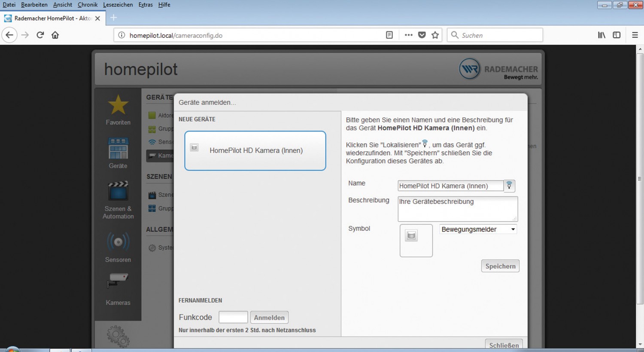Click the Lokalisieren lightbulb next to Name
The width and height of the screenshot is (644, 352).
509,186
